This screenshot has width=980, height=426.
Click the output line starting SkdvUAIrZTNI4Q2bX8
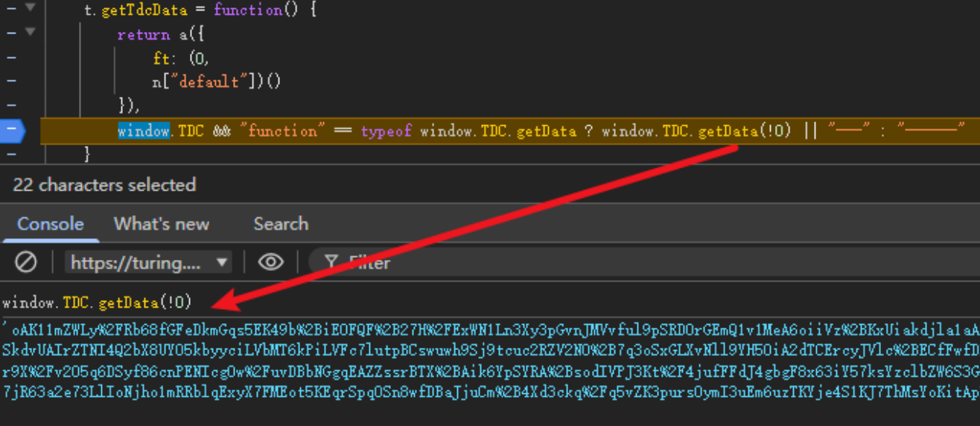(x=491, y=349)
